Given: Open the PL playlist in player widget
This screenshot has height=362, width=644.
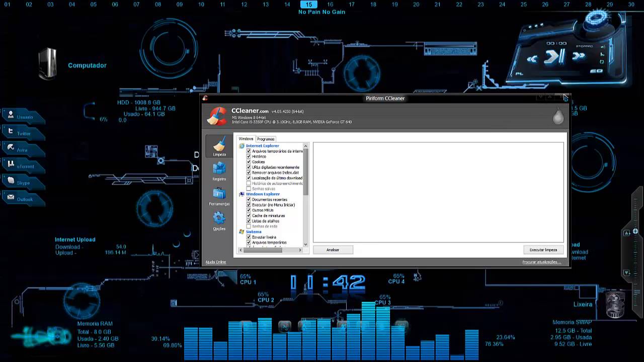Looking at the screenshot, I should pos(520,73).
